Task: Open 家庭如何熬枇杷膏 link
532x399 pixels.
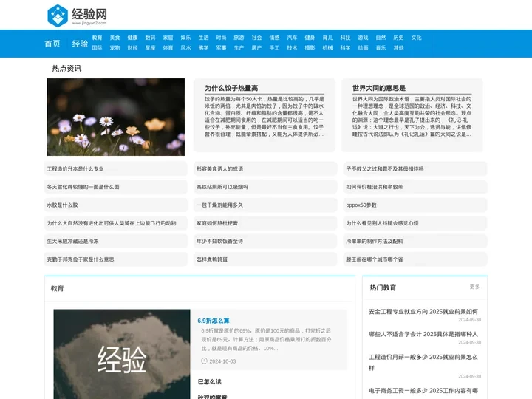Action: click(x=217, y=223)
